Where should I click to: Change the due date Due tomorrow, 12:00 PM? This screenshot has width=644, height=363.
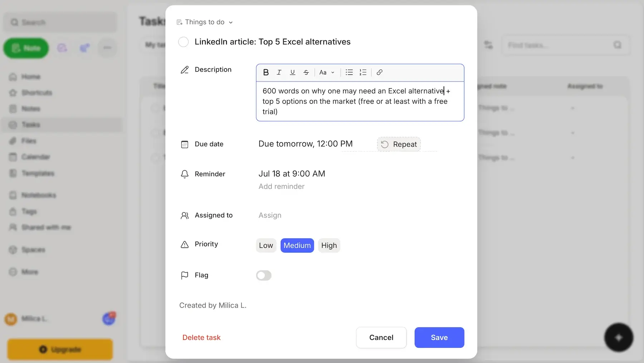click(306, 144)
